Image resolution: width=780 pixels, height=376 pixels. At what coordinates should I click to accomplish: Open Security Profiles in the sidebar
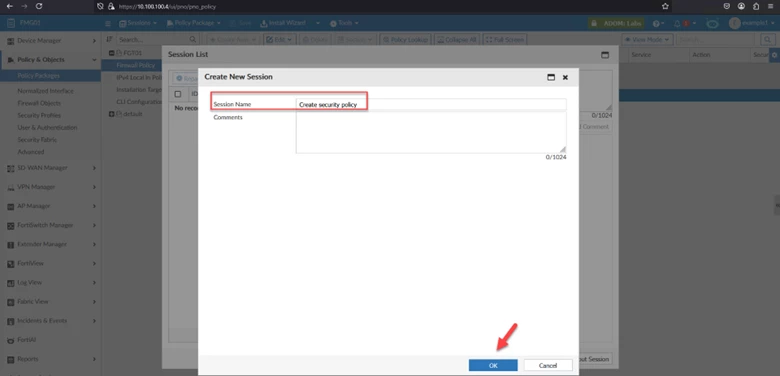click(x=39, y=115)
